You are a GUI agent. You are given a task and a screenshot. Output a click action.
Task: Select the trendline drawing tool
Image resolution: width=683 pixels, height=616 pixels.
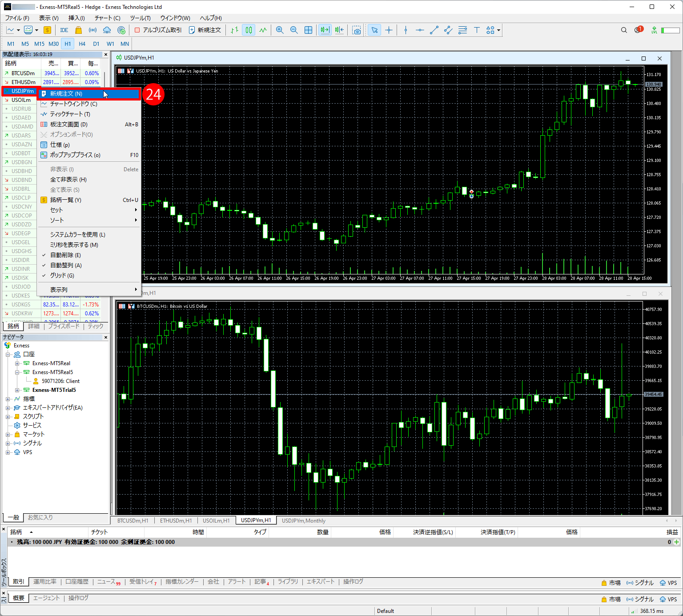(x=434, y=30)
